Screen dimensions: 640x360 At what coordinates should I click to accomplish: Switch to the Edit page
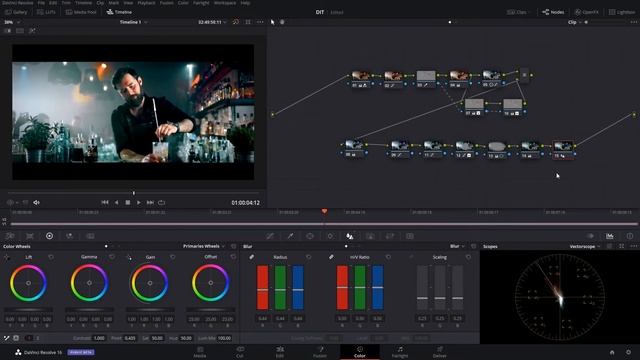point(280,352)
